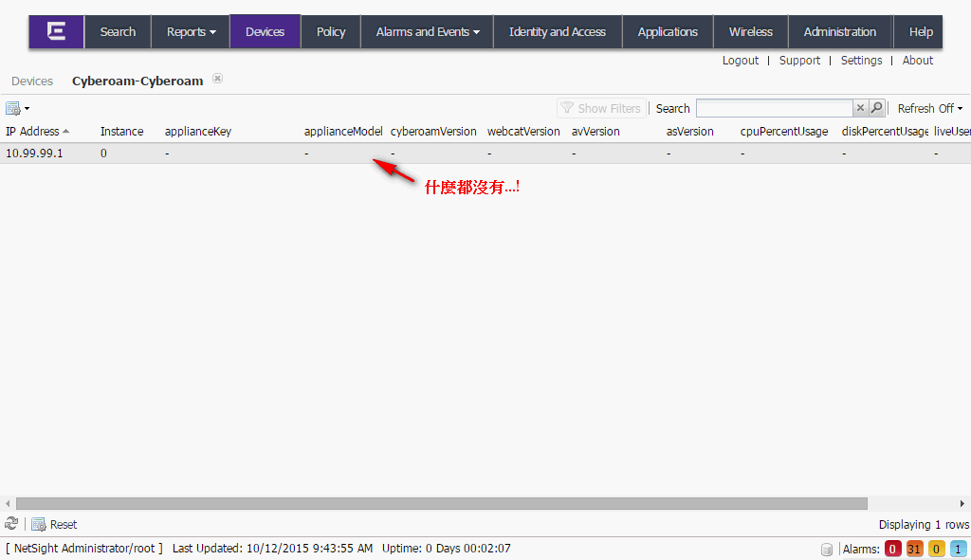The height and width of the screenshot is (560, 971).
Task: Click the About link
Action: point(917,60)
